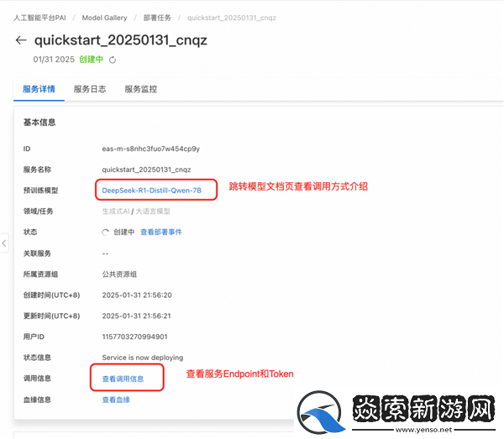Navigate to Model Gallery breadcrumb
504x439 pixels.
tap(104, 18)
